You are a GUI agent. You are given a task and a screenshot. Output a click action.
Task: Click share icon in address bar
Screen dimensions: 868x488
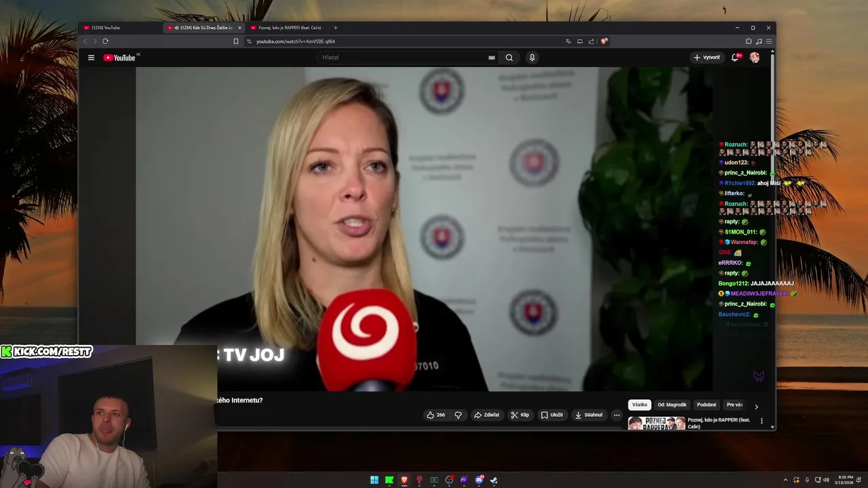[591, 41]
